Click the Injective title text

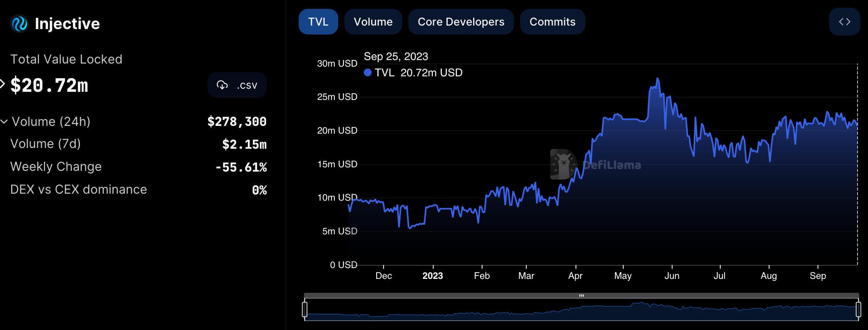[67, 24]
